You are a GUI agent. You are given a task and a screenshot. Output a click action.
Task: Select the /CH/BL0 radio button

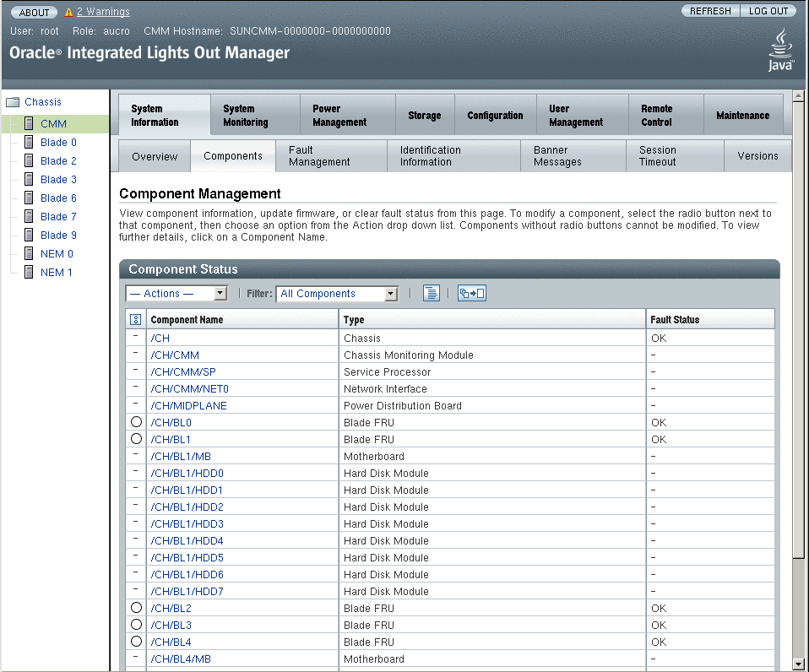click(x=136, y=422)
